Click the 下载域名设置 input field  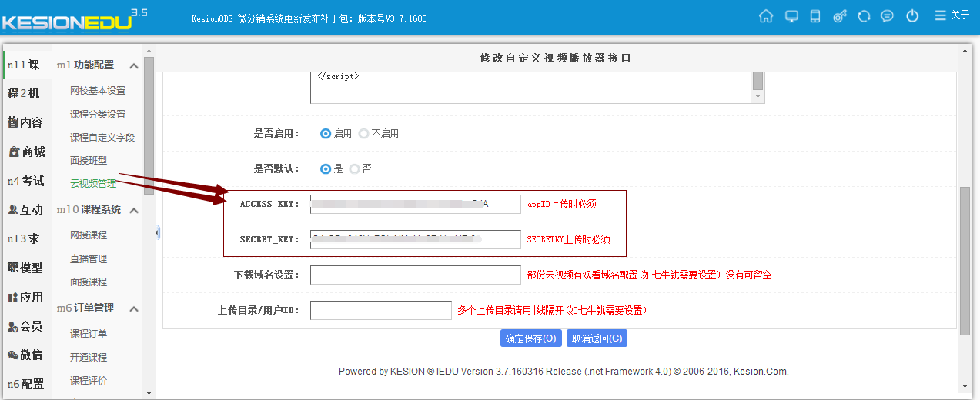(416, 275)
